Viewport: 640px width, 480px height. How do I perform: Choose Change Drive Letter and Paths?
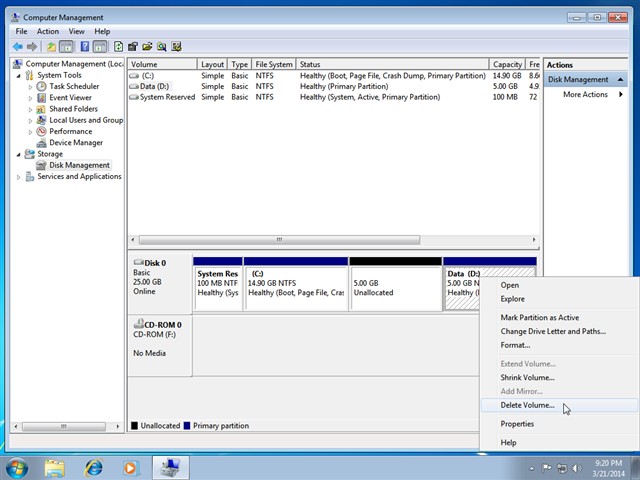coord(553,331)
